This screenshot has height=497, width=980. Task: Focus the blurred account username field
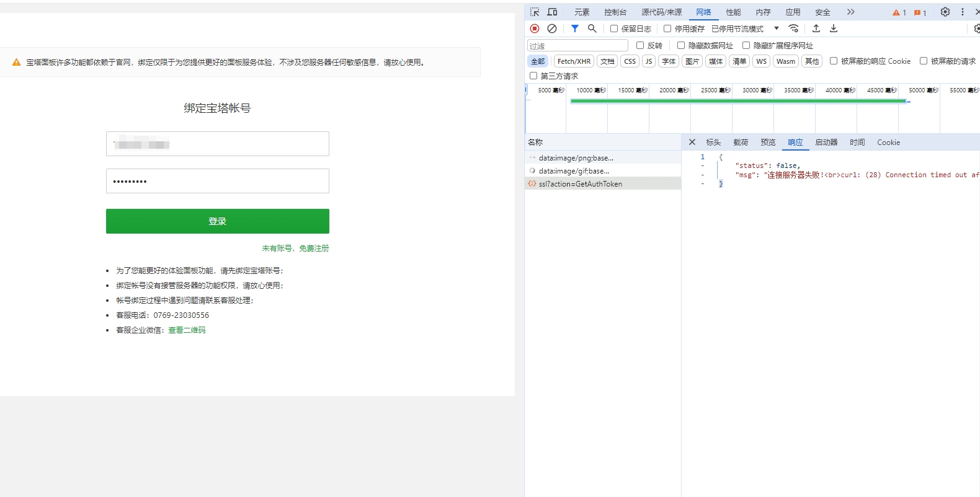[x=218, y=144]
